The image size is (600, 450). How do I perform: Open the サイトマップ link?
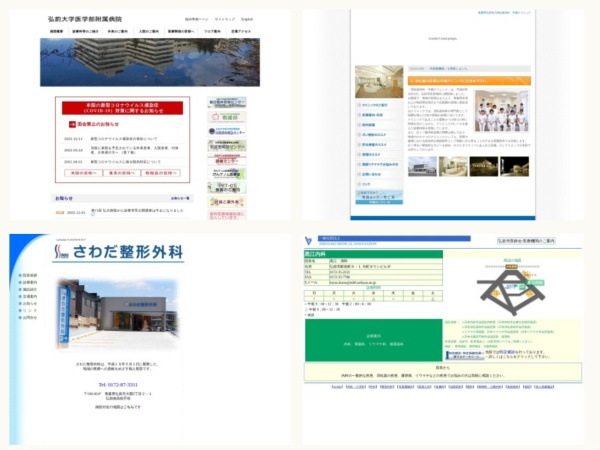click(220, 19)
